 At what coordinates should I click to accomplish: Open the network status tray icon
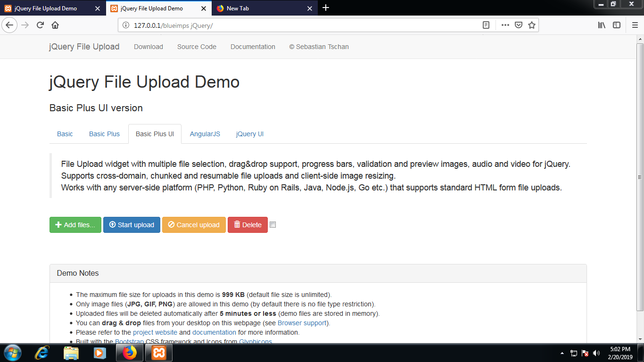point(574,353)
